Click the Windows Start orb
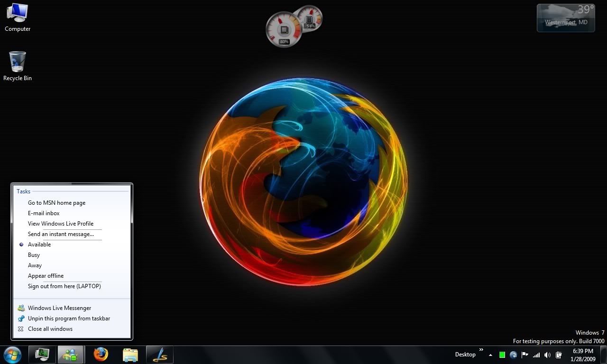 [x=12, y=354]
